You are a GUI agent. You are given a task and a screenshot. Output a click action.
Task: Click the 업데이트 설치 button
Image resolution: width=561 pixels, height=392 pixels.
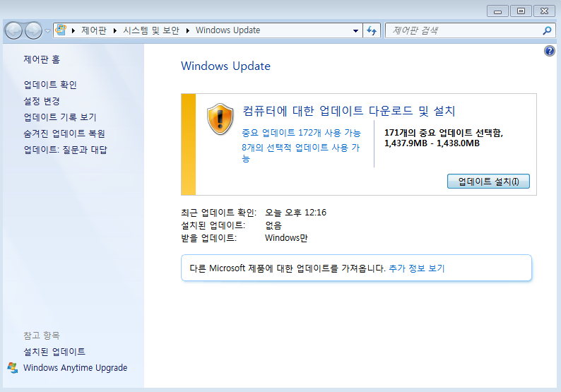[x=488, y=182]
